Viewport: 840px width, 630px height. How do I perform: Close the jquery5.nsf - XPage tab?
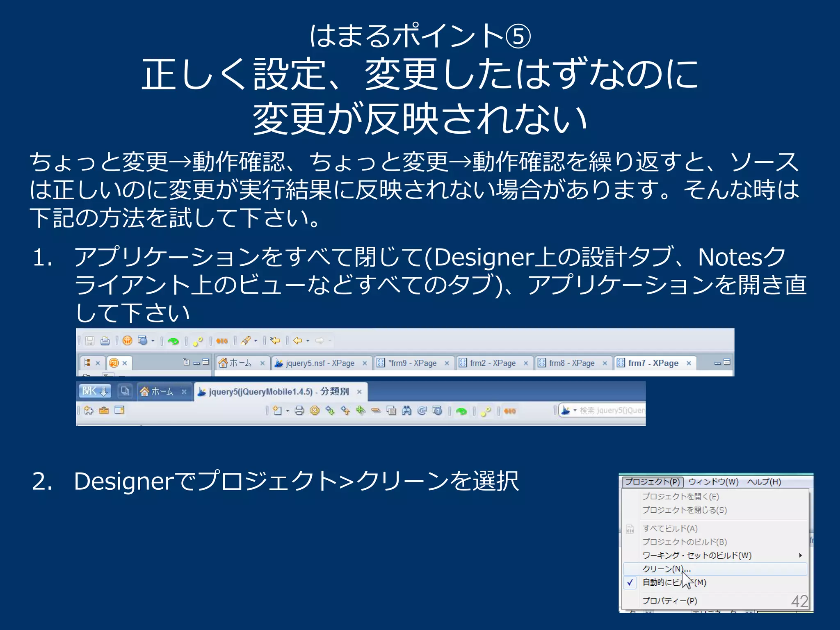[x=364, y=363]
